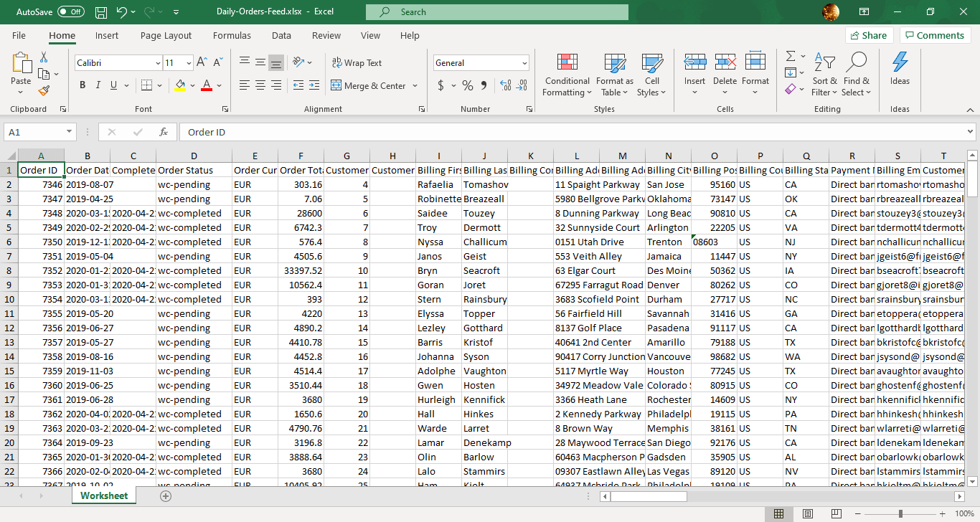The height and width of the screenshot is (522, 980).
Task: Toggle Bold formatting
Action: tap(83, 85)
